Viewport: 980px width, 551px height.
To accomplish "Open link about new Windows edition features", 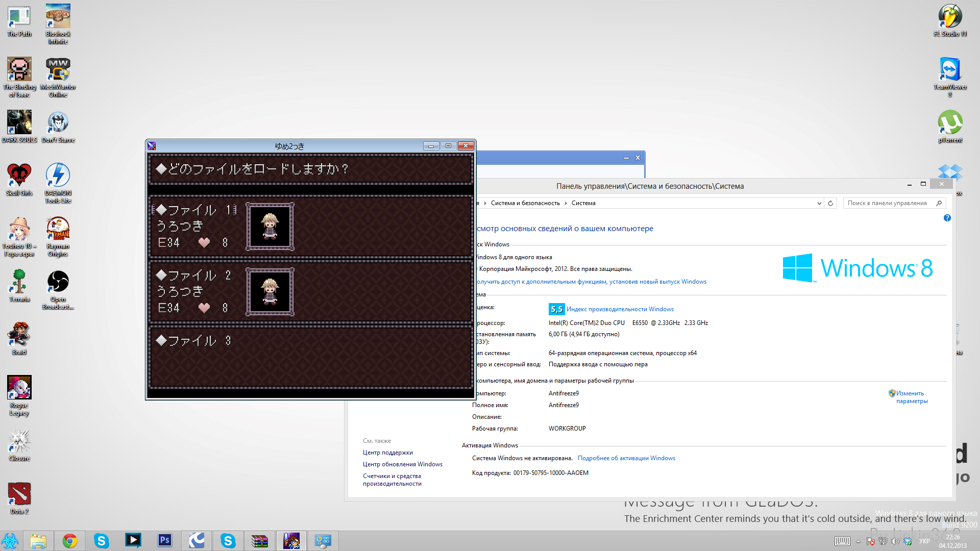I will click(x=591, y=282).
